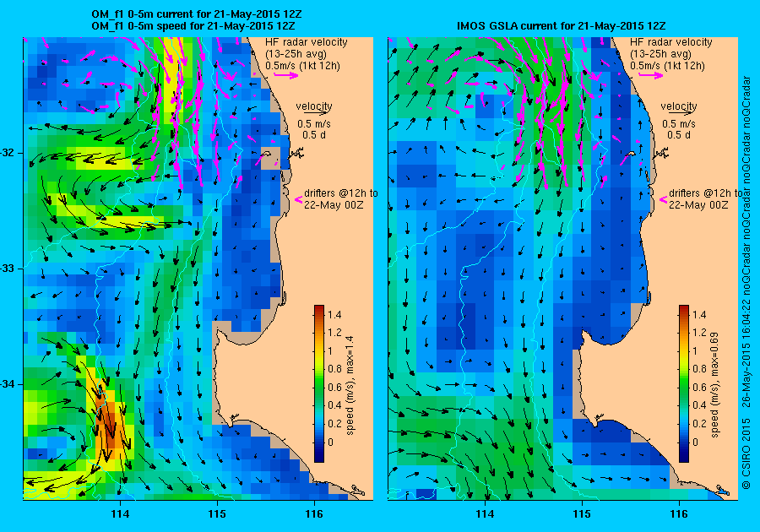Click '114' longitude label under OM_f1 panel
The height and width of the screenshot is (532, 760).
pos(120,514)
